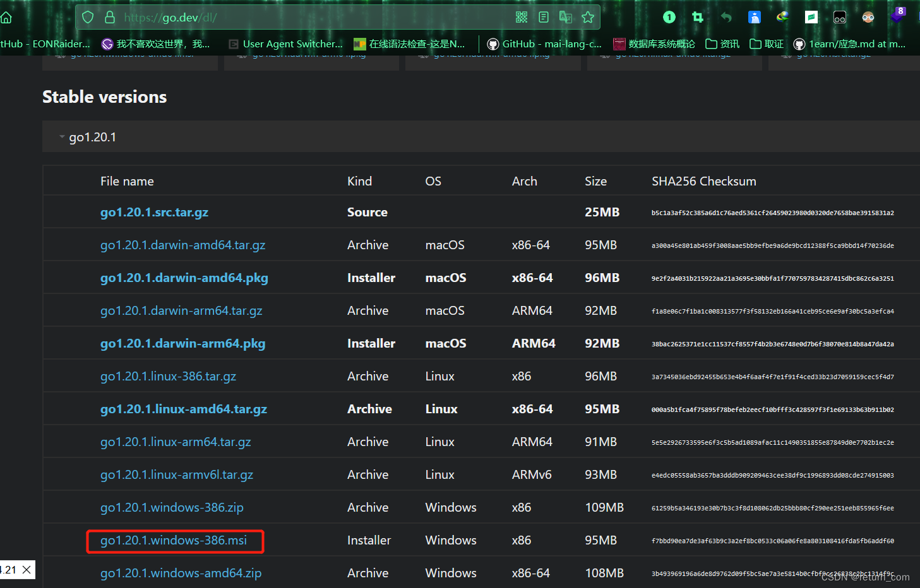Image resolution: width=920 pixels, height=588 pixels.
Task: Download go1.20.1.linux-amd64.tar.gz
Action: click(x=184, y=409)
